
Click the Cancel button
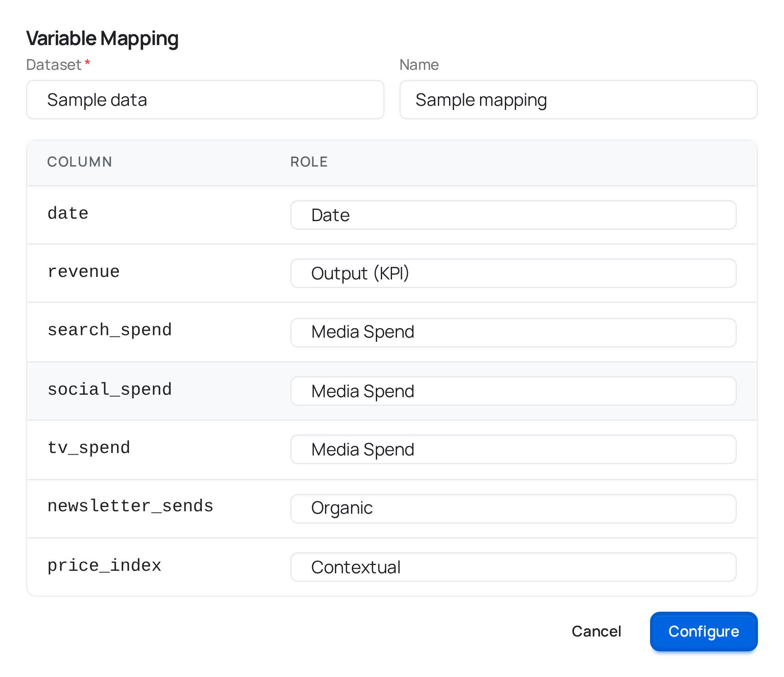596,632
